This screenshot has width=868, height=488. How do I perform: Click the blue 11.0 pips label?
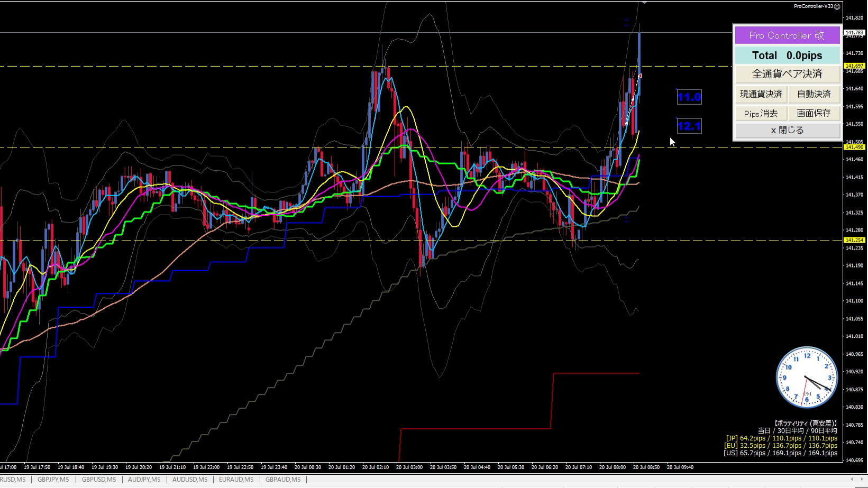pyautogui.click(x=689, y=97)
